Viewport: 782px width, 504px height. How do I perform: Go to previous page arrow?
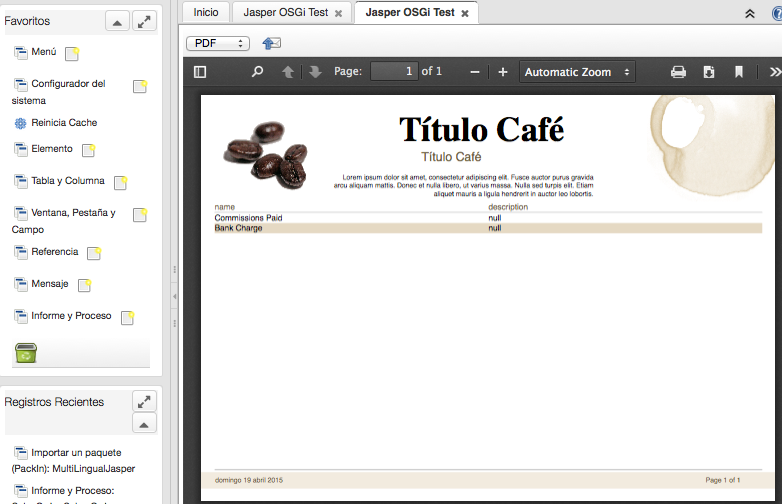point(288,72)
